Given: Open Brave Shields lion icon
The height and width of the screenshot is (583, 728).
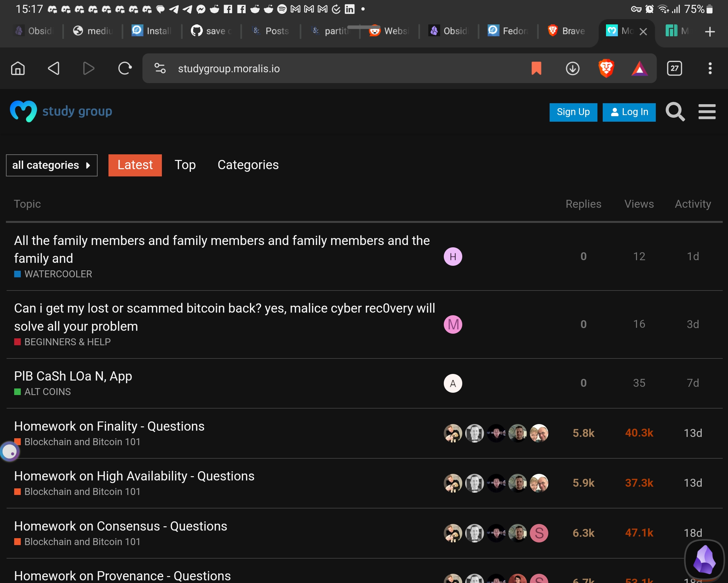Looking at the screenshot, I should (x=606, y=69).
